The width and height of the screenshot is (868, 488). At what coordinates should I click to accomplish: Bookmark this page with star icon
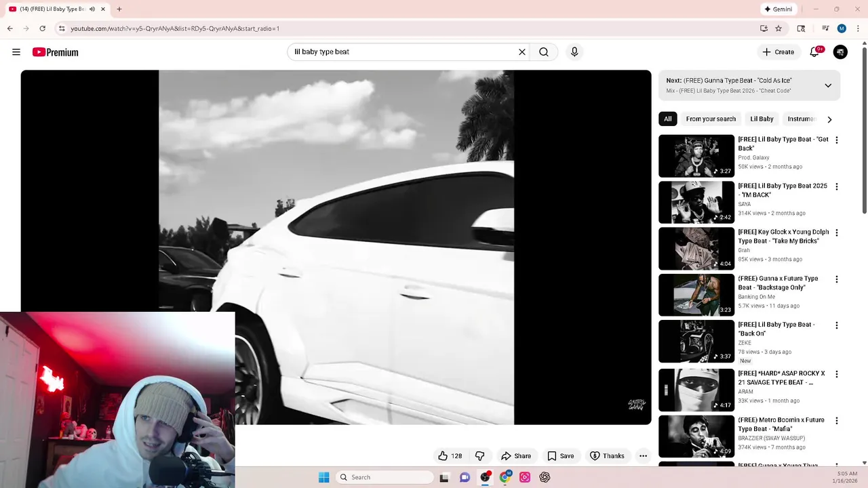pyautogui.click(x=778, y=28)
